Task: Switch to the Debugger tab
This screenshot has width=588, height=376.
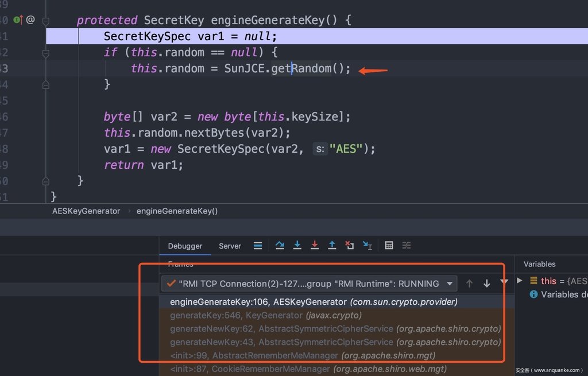Action: point(185,246)
